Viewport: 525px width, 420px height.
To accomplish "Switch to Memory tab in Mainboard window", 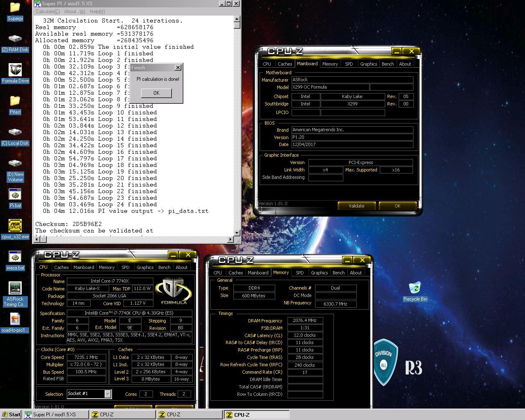I will pos(330,64).
